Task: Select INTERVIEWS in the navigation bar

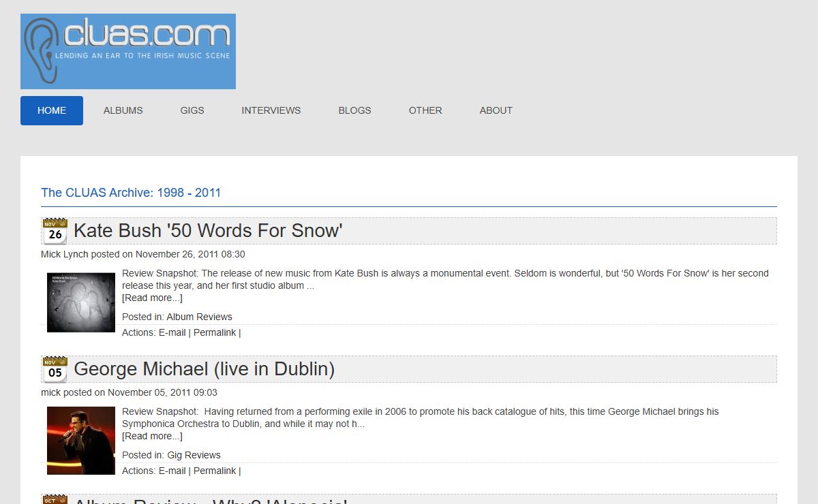Action: coord(271,110)
